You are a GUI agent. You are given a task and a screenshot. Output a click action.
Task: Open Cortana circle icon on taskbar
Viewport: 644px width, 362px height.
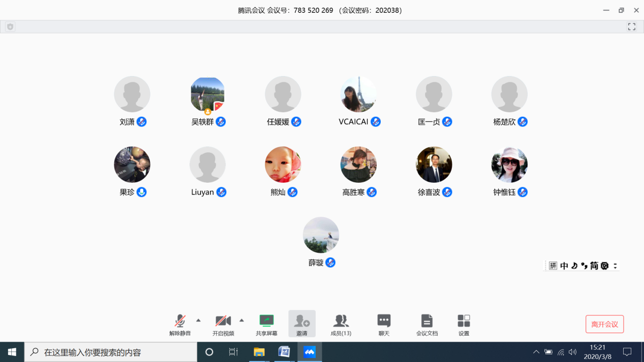pos(209,352)
